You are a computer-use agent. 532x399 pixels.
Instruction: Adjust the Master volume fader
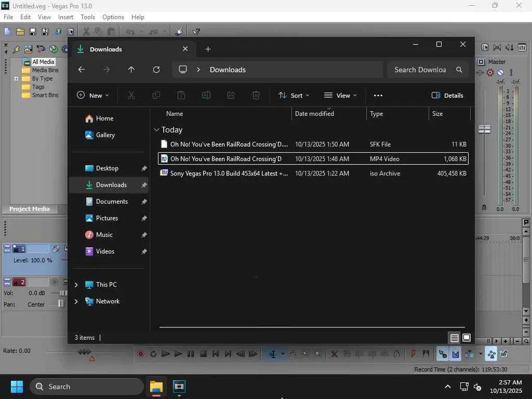(x=484, y=129)
